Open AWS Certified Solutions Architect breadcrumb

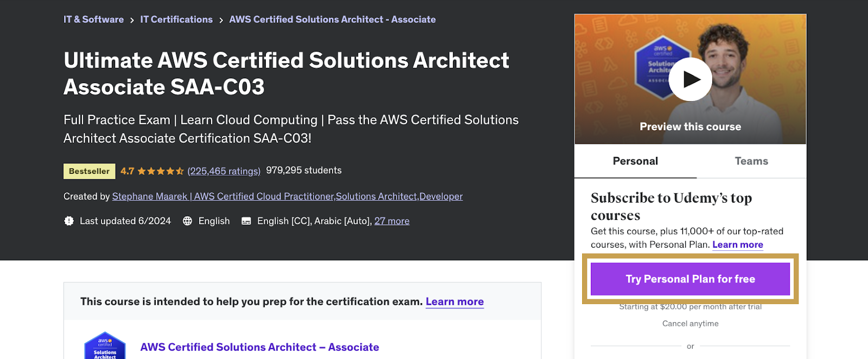[332, 20]
